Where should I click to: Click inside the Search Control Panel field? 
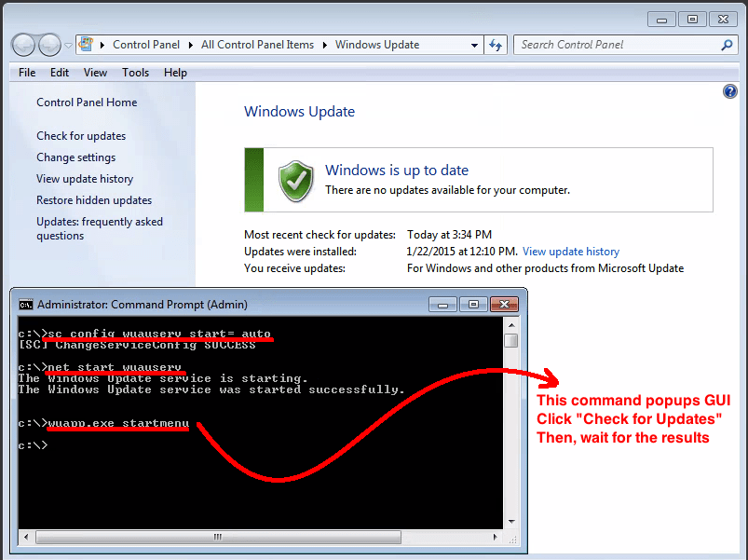click(x=605, y=44)
